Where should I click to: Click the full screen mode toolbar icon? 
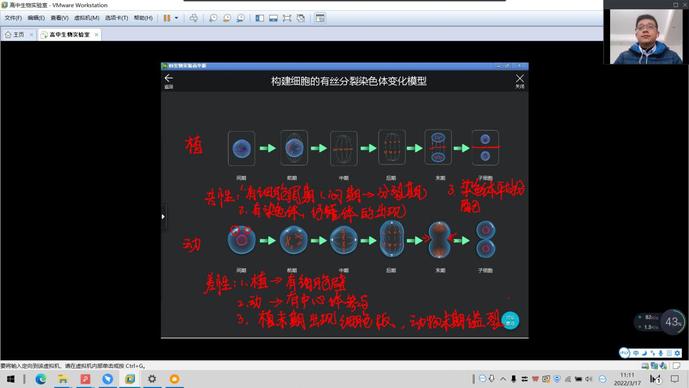pos(287,18)
